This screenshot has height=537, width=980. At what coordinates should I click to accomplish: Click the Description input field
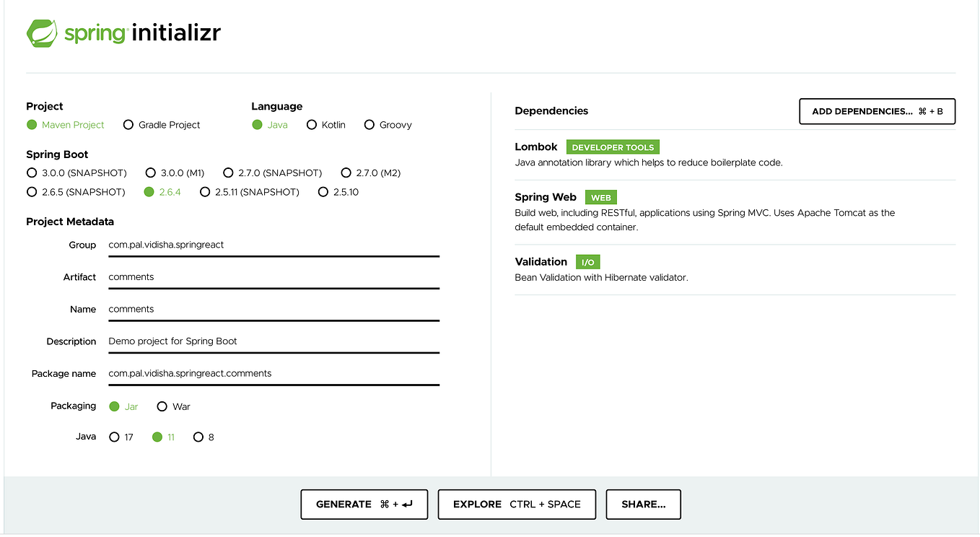point(274,341)
